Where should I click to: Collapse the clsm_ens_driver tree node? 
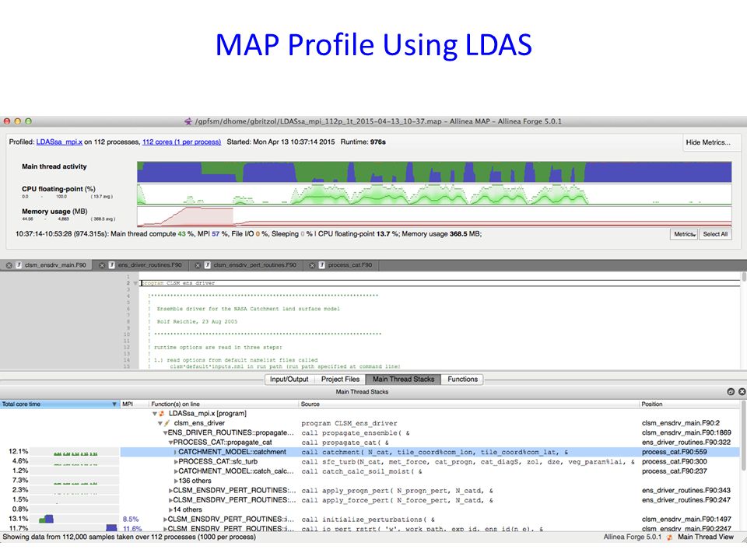click(160, 423)
